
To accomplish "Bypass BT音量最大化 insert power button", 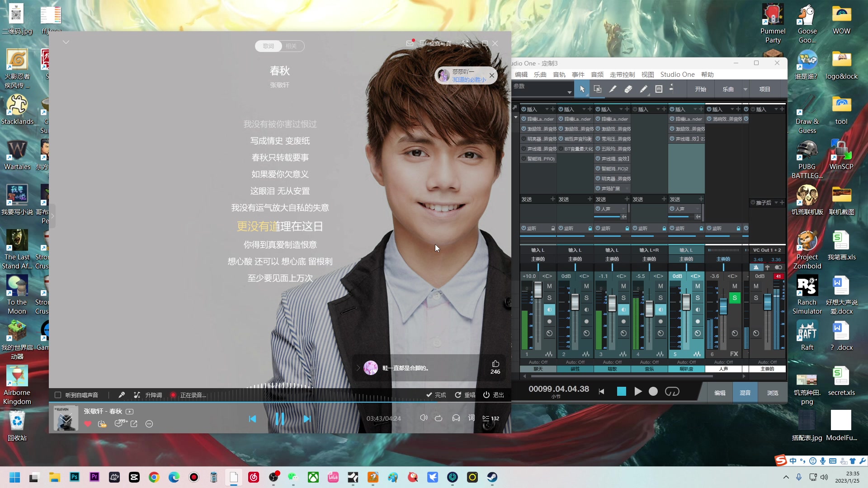I will (561, 149).
